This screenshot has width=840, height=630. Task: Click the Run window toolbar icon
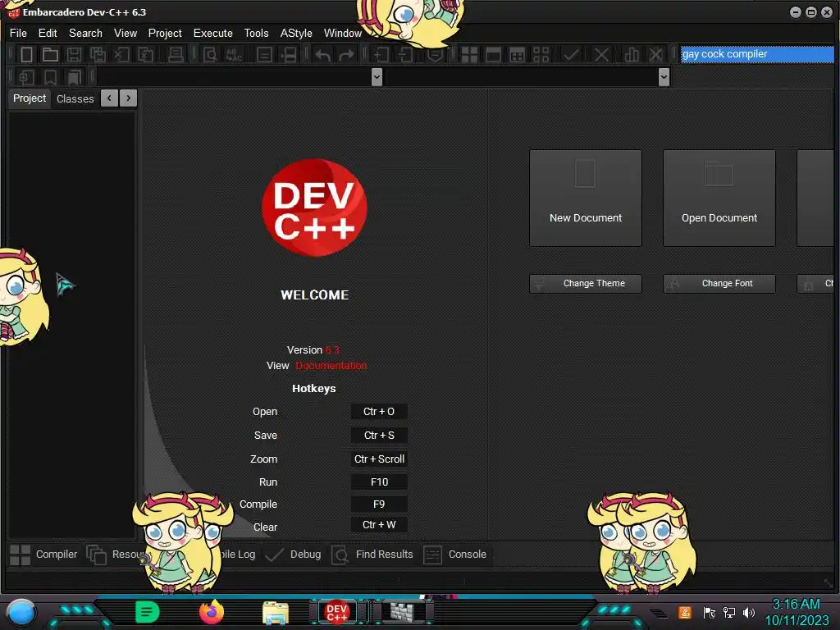pos(493,55)
